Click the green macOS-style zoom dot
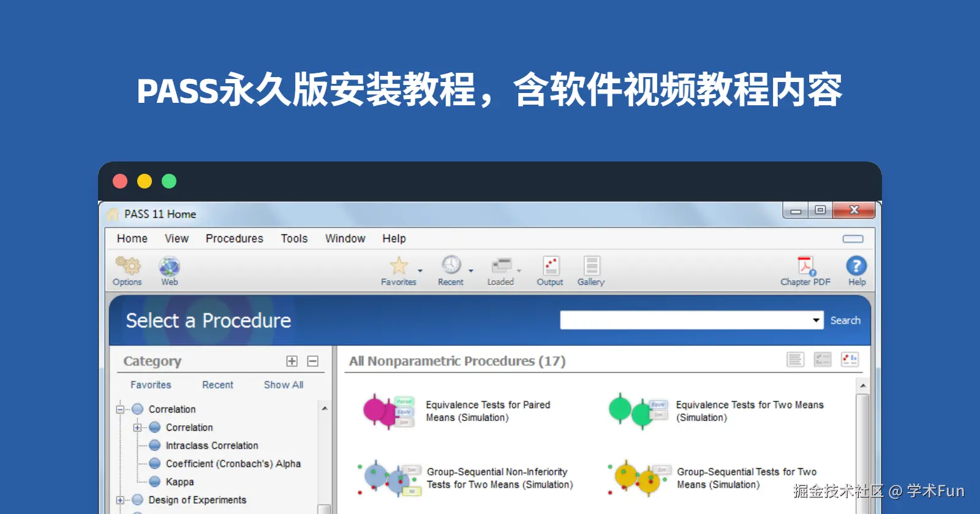 pyautogui.click(x=169, y=181)
